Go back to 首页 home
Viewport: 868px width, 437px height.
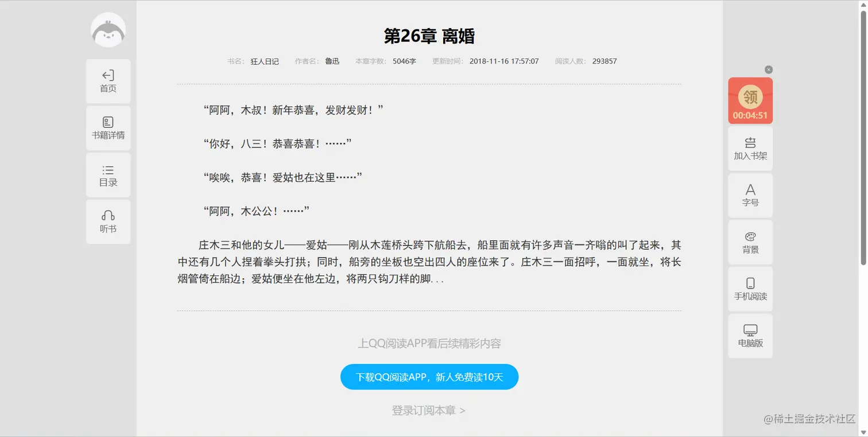tap(108, 81)
